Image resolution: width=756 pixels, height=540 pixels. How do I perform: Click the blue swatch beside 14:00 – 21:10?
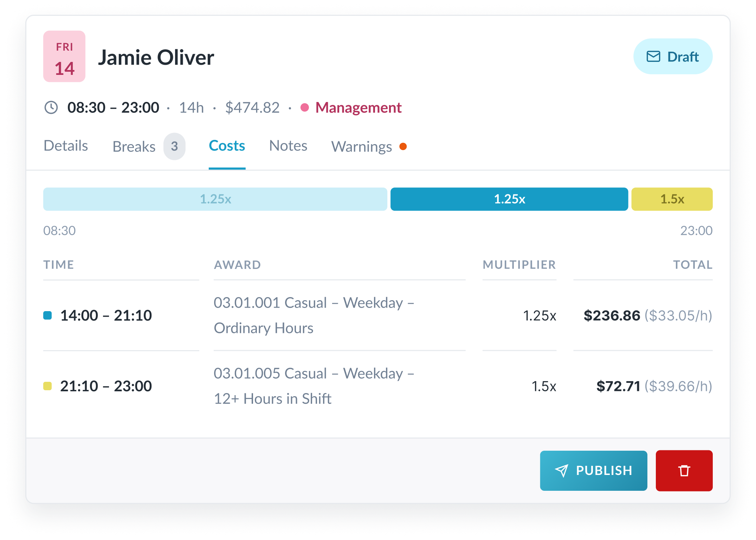tap(47, 315)
